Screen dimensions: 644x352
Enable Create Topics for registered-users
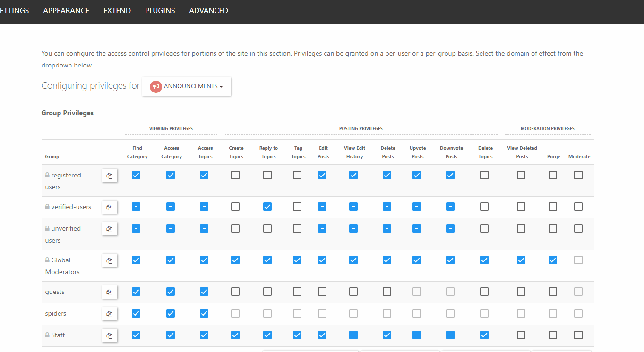pos(235,175)
